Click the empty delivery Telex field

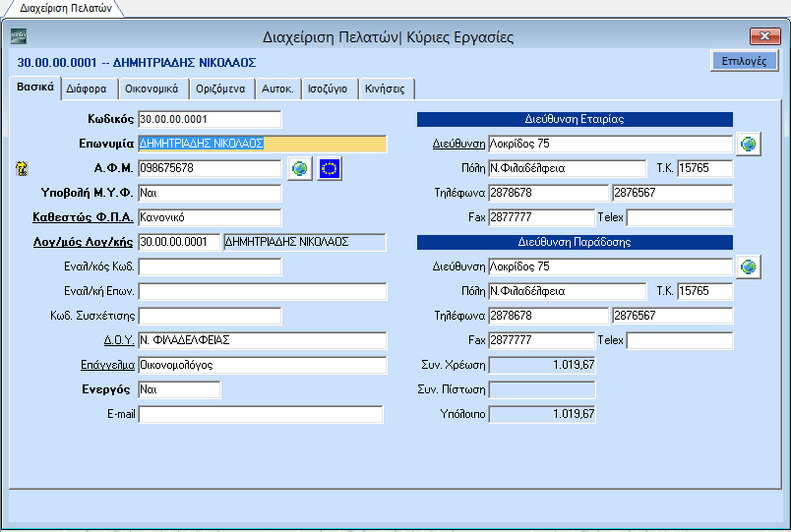coord(680,340)
